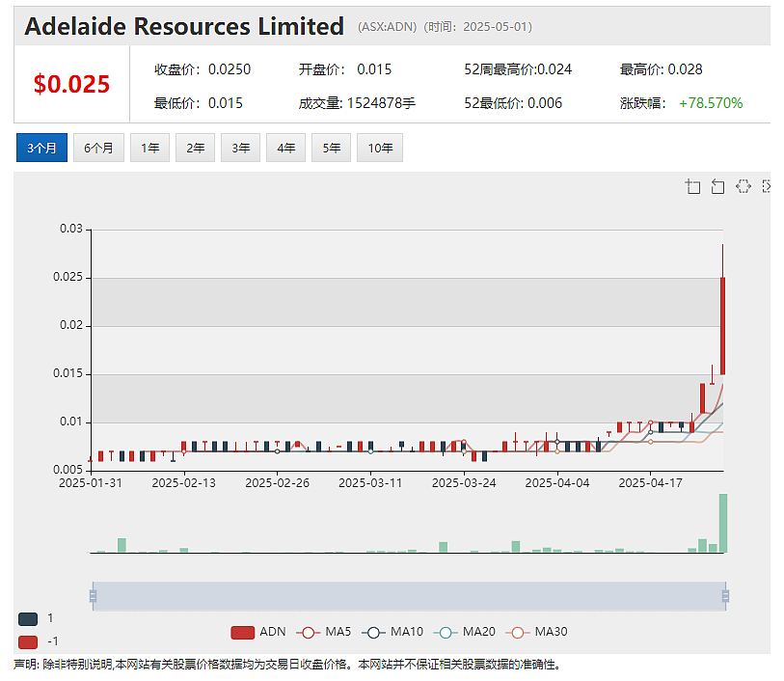This screenshot has width=784, height=681.
Task: Switch to the 6个月 time range
Action: [98, 148]
